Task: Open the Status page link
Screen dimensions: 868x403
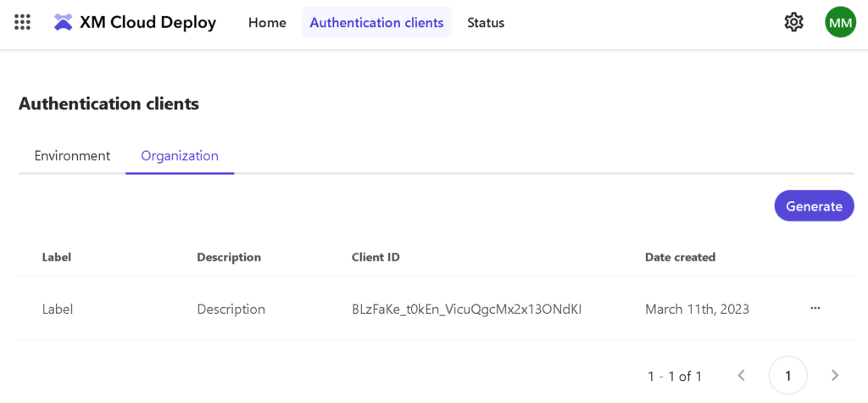Action: click(486, 23)
